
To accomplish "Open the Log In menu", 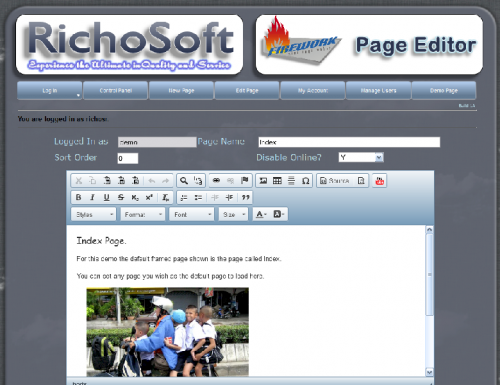I will (50, 90).
